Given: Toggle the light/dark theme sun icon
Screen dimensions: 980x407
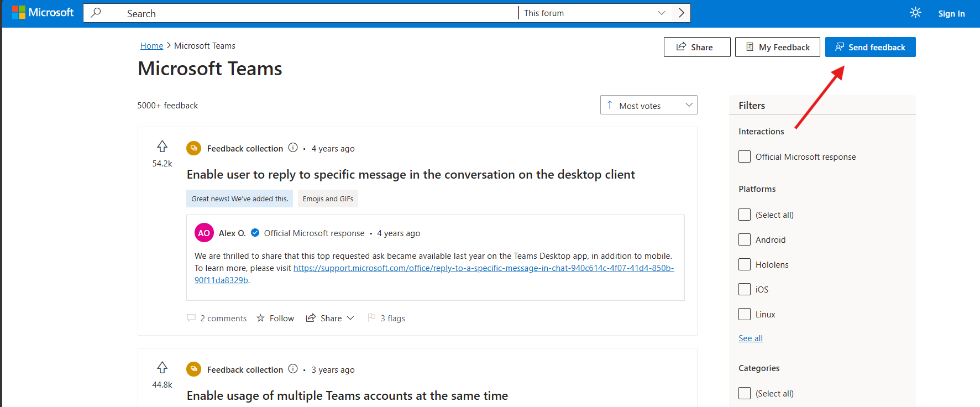Looking at the screenshot, I should [x=915, y=13].
